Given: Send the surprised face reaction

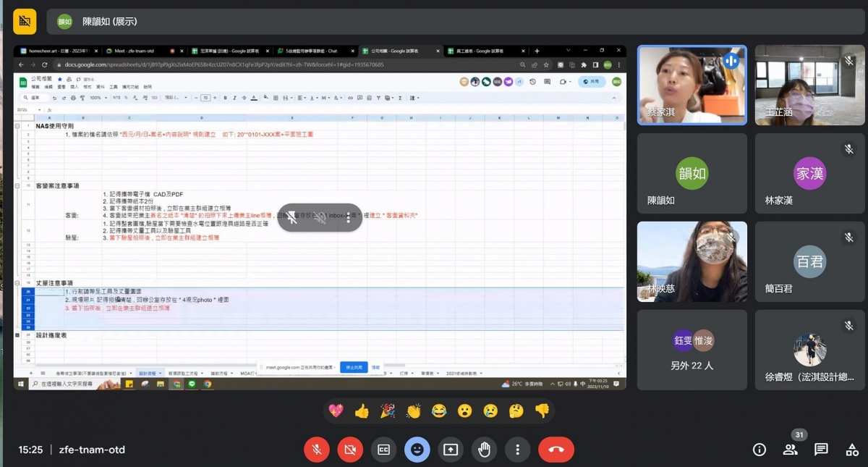Looking at the screenshot, I should click(x=464, y=411).
